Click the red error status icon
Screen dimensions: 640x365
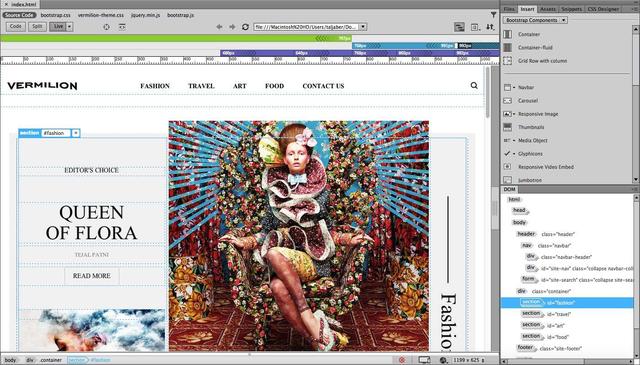402,360
